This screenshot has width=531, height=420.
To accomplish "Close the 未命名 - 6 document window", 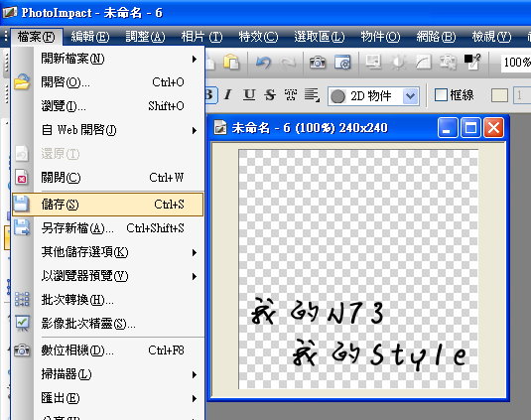I will click(x=493, y=128).
